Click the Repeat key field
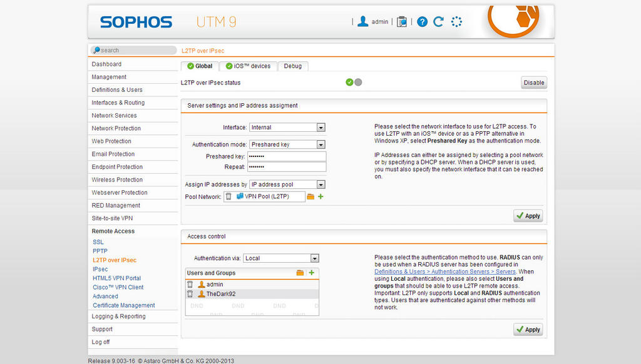The height and width of the screenshot is (364, 641). coord(287,167)
